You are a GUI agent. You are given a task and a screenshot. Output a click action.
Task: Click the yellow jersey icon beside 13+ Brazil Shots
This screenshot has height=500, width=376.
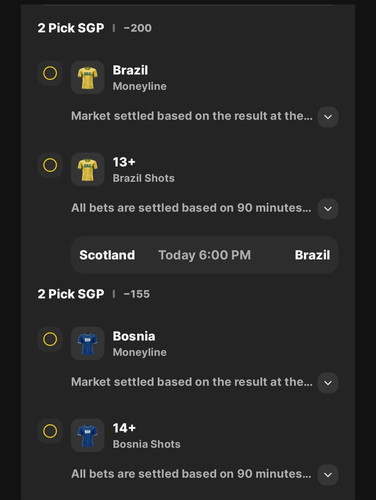coord(88,169)
